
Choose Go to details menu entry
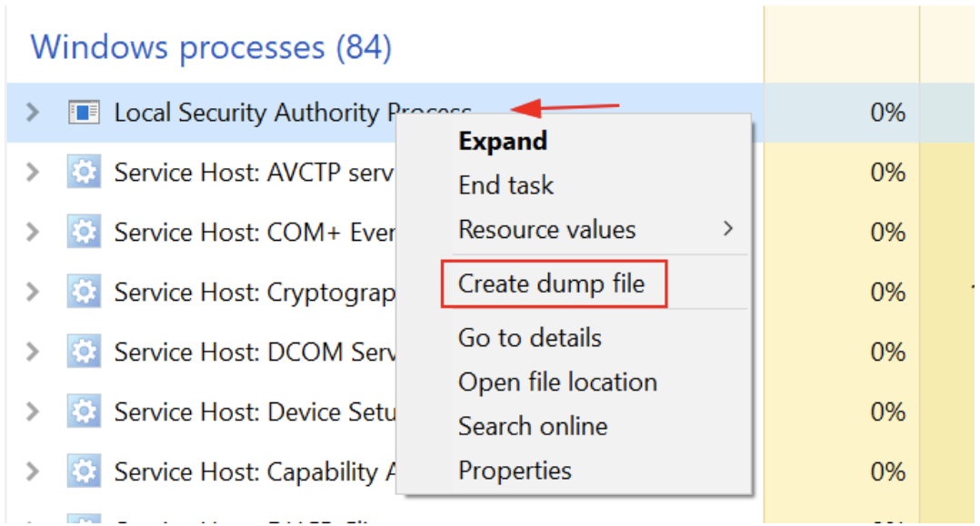pyautogui.click(x=529, y=338)
